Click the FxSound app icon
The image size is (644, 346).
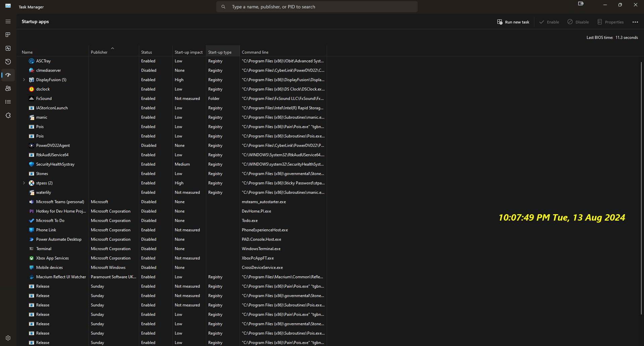click(x=32, y=99)
